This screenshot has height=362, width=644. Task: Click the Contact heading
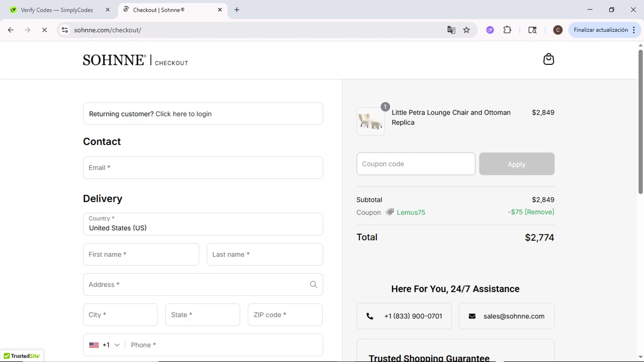102,141
